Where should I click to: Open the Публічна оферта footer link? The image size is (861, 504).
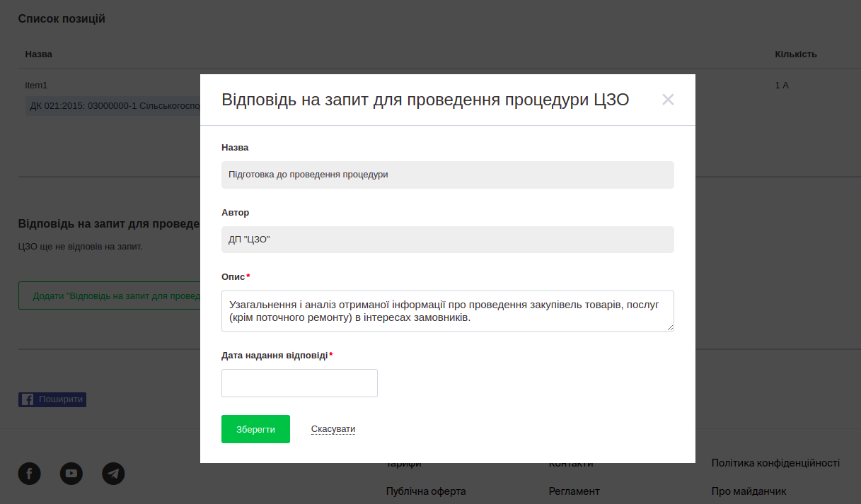click(x=426, y=491)
